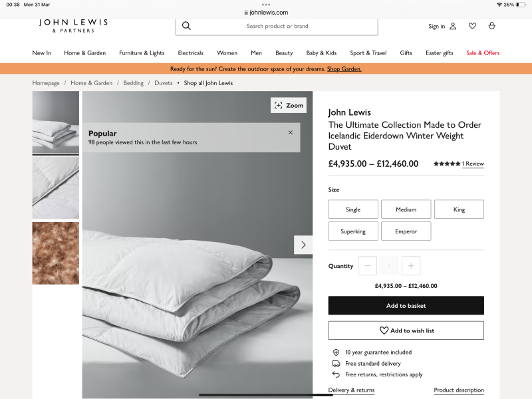532x399 pixels.
Task: Open the New In menu
Action: click(41, 53)
